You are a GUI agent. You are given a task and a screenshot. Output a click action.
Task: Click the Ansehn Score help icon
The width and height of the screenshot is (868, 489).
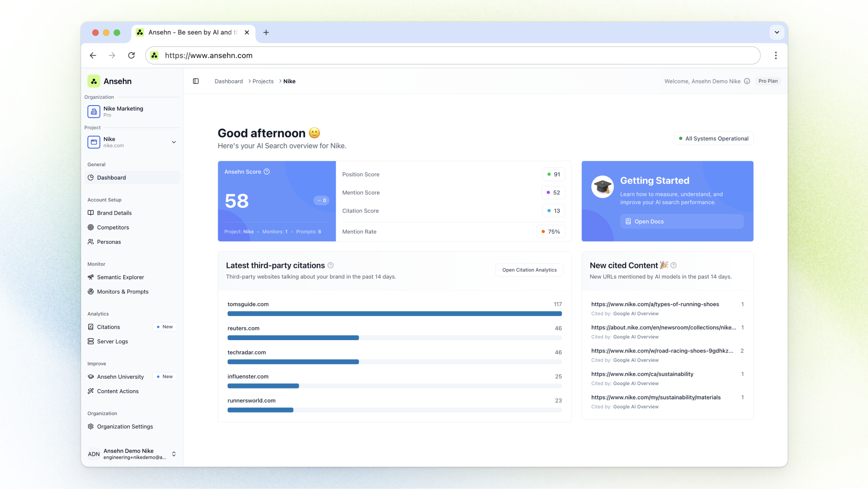pos(267,172)
